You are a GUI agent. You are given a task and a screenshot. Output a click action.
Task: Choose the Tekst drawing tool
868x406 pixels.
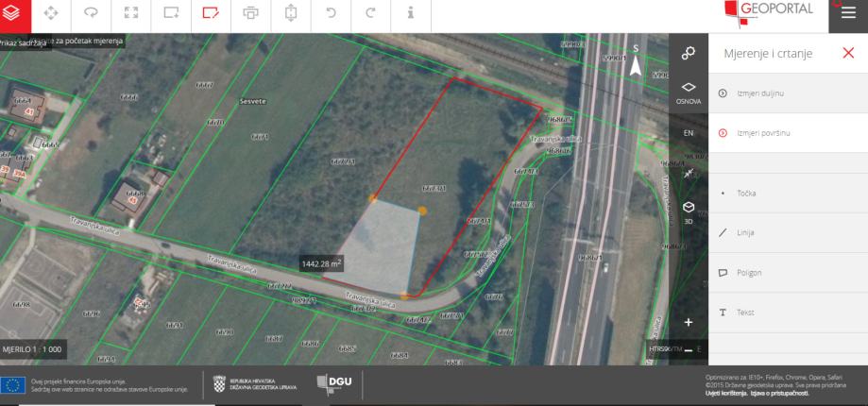789,313
